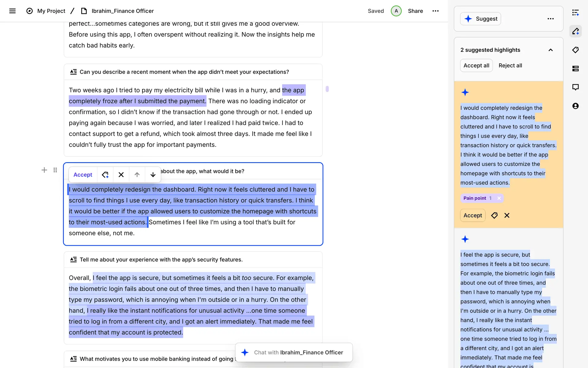Reject highlight with X in floating toolbar
The image size is (588, 368).
point(121,174)
